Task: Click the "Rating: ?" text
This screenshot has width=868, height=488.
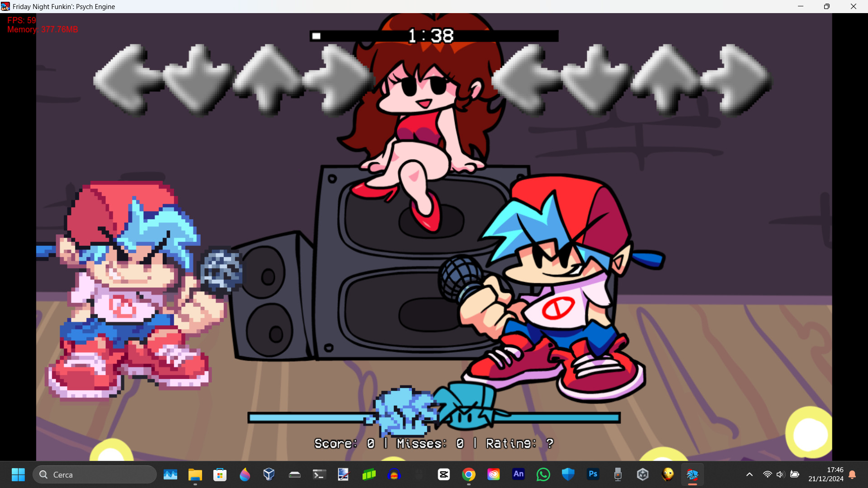Action: click(520, 444)
